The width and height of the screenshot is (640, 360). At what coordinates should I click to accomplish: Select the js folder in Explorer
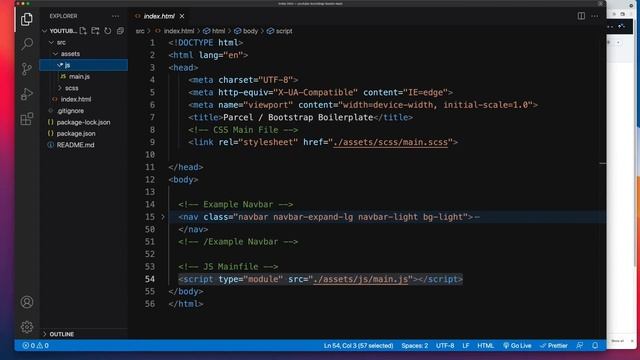[83, 65]
